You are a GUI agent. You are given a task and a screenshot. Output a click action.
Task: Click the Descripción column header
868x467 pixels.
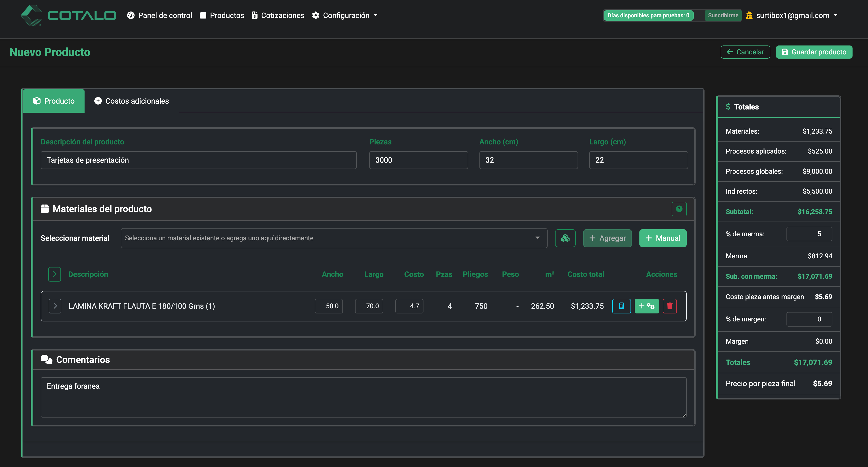[88, 274]
